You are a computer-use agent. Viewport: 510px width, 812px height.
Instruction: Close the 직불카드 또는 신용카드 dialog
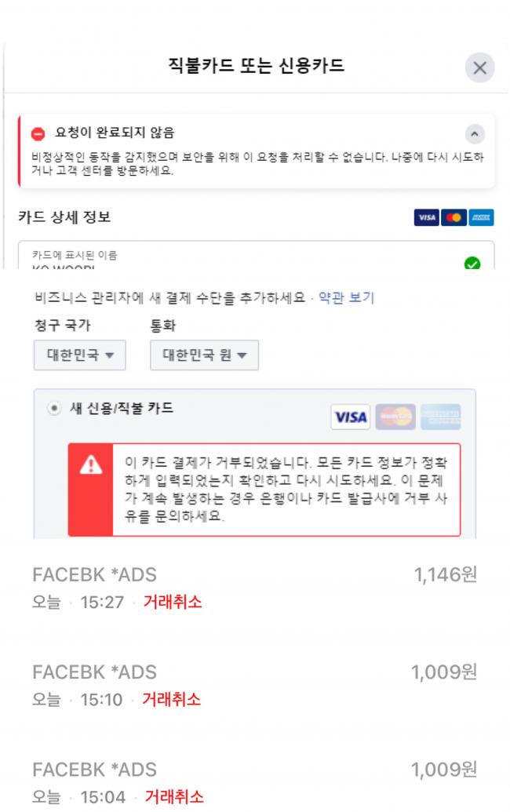coord(479,67)
